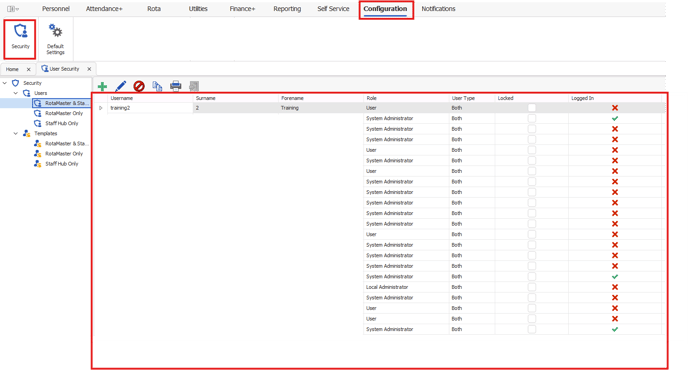
Task: Open the Personnel ribbon tab
Action: pyautogui.click(x=56, y=9)
